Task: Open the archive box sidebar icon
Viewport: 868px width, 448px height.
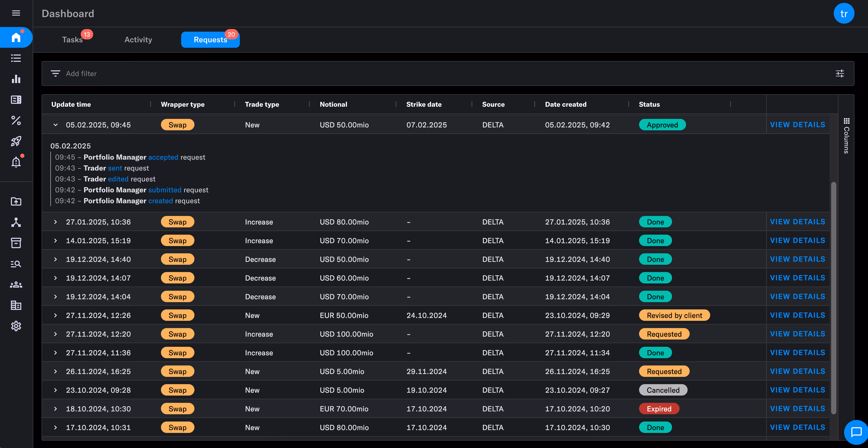Action: pos(16,243)
